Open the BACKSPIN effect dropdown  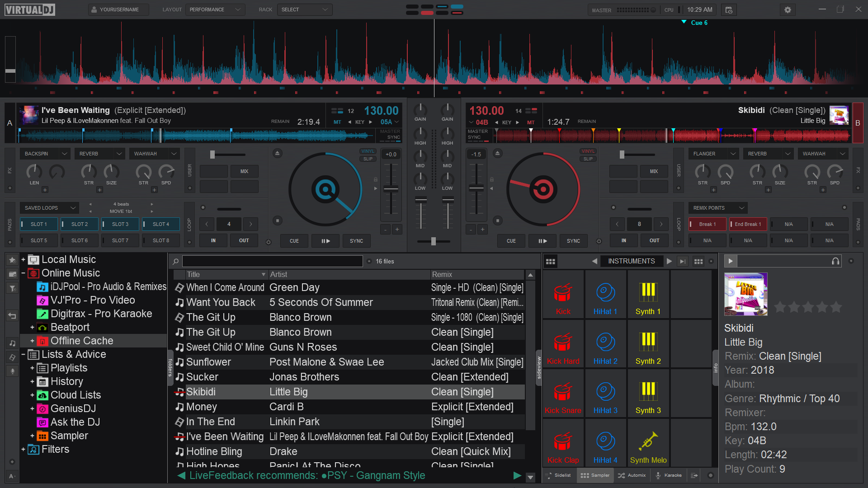[x=65, y=154]
